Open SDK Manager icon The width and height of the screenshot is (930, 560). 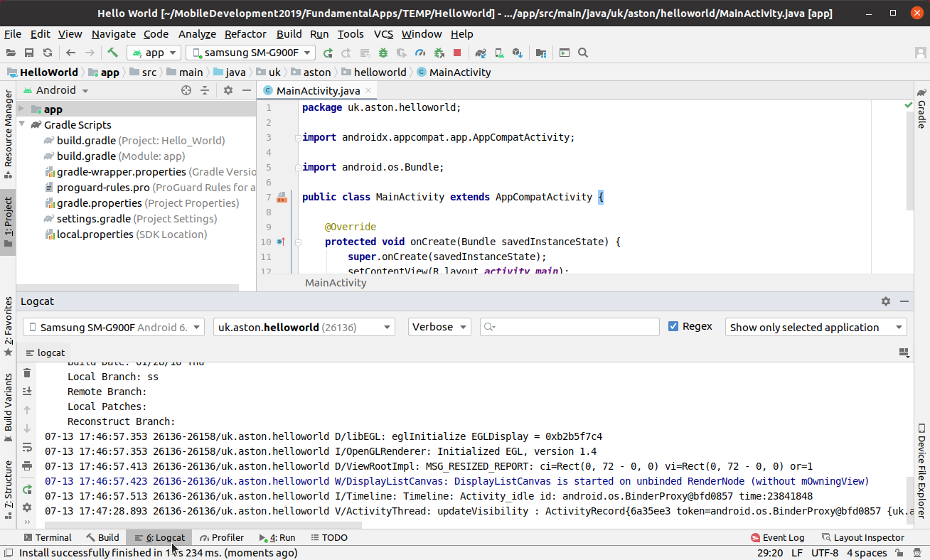pos(518,53)
